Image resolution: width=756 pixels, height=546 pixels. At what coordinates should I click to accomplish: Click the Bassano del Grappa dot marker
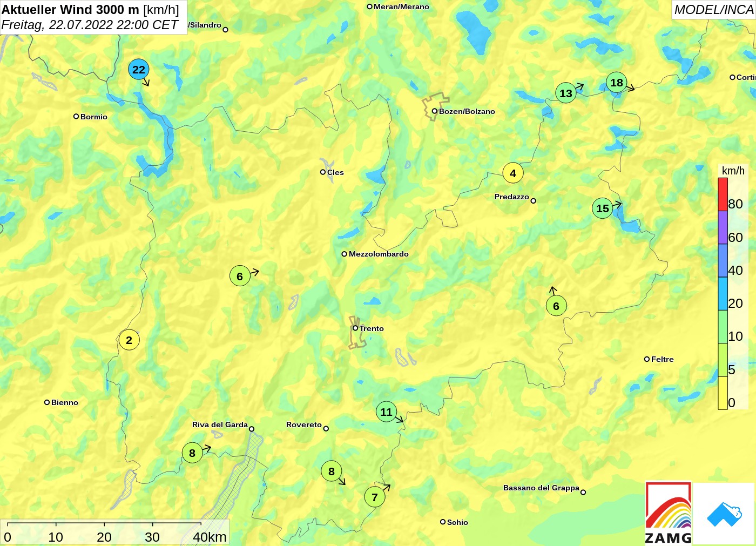[583, 492]
